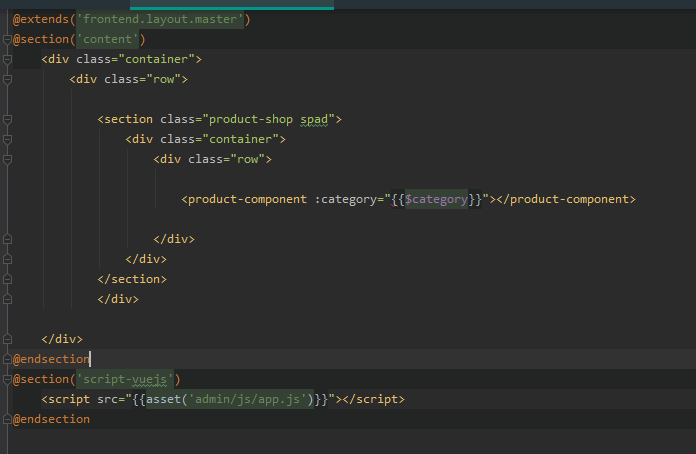Image resolution: width=696 pixels, height=454 pixels.
Task: Click the closing </product-component> tag
Action: pos(566,199)
